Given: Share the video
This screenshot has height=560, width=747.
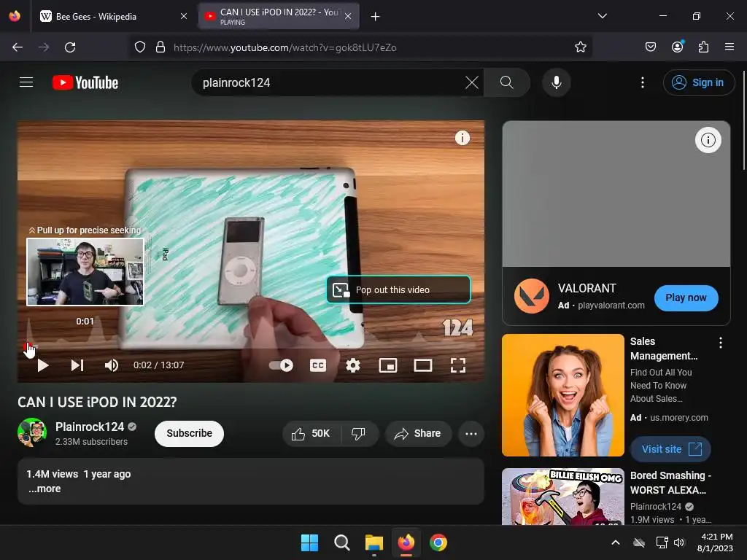Looking at the screenshot, I should click(418, 433).
